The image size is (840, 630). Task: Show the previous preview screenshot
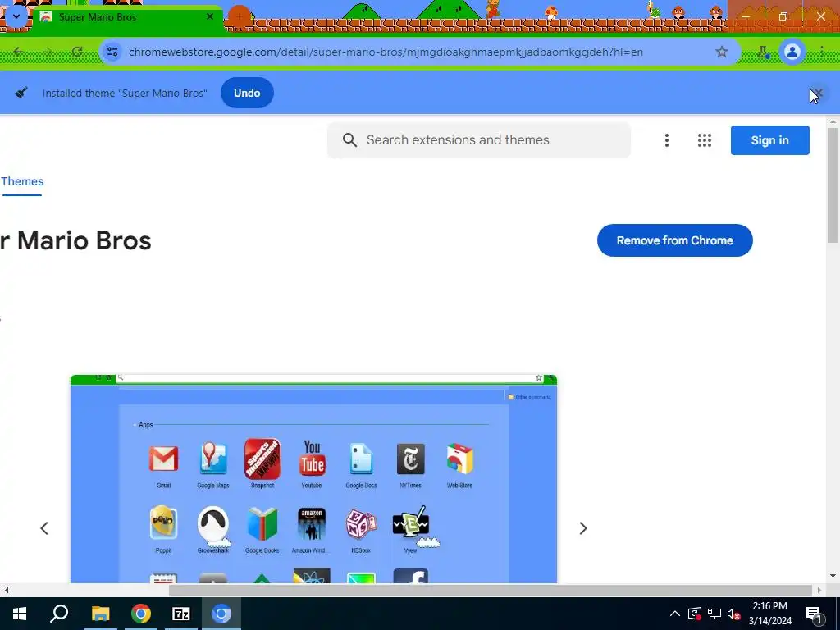pos(44,528)
